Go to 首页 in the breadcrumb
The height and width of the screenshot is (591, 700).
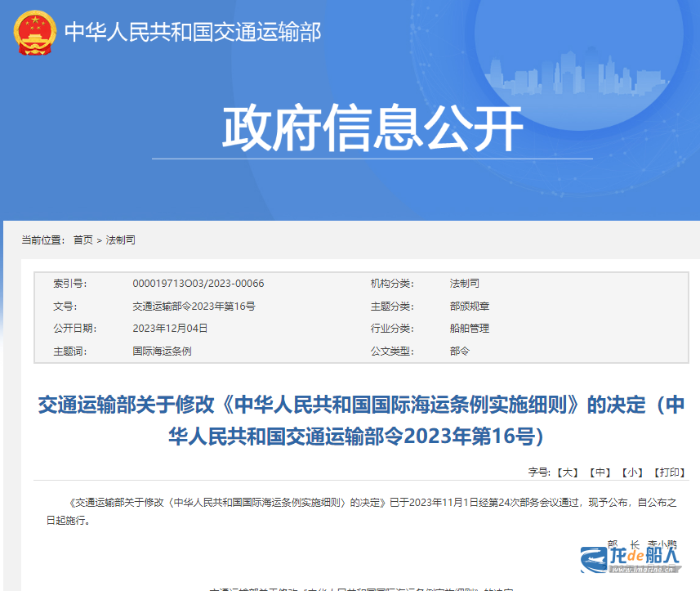(x=82, y=240)
